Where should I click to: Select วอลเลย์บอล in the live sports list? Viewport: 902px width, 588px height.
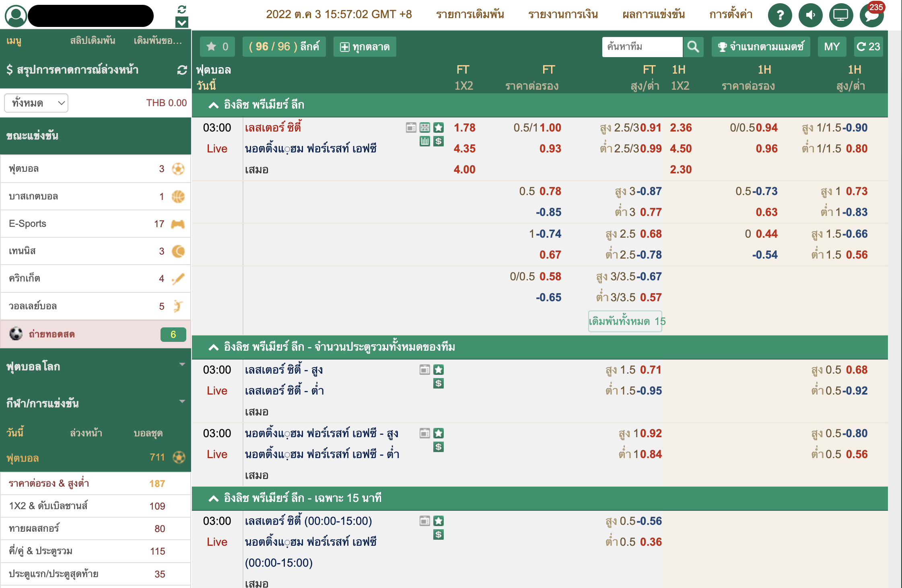[x=95, y=306]
